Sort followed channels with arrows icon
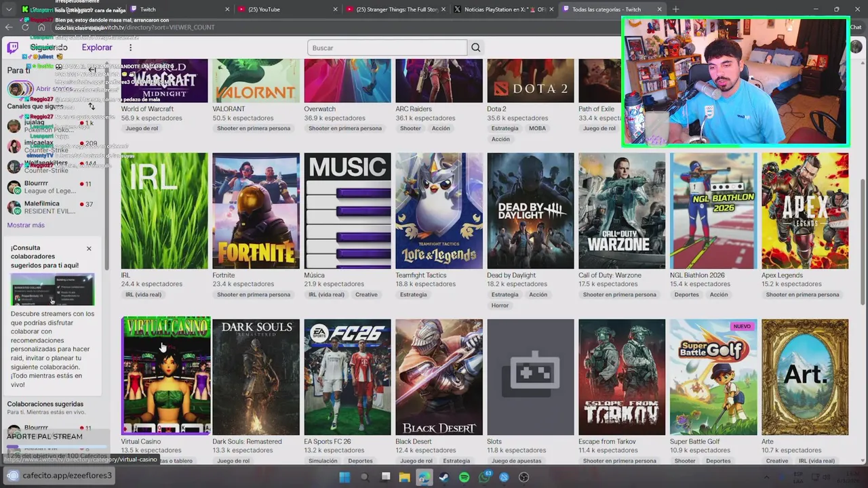Image resolution: width=868 pixels, height=488 pixels. coord(92,106)
